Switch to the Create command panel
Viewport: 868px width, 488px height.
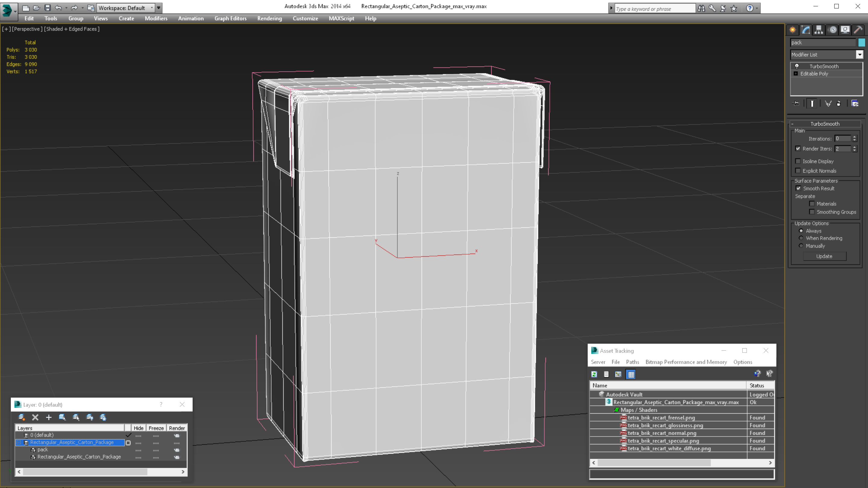click(793, 30)
